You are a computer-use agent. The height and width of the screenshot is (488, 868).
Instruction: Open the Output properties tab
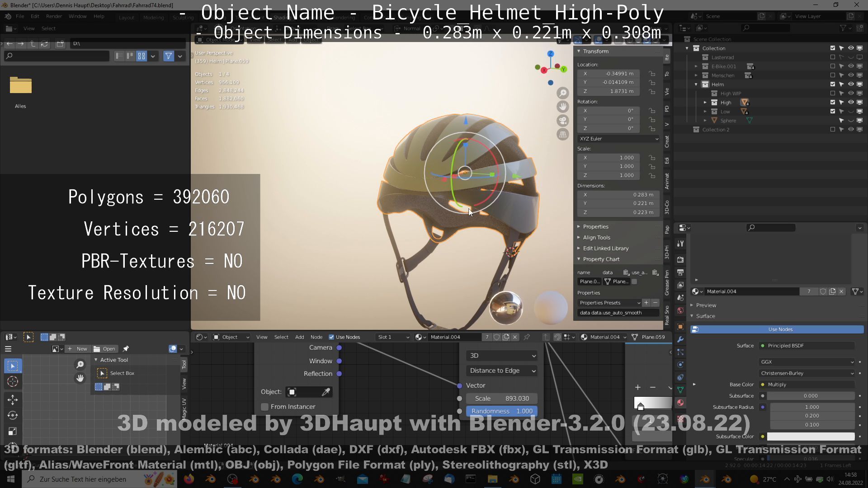[680, 272]
